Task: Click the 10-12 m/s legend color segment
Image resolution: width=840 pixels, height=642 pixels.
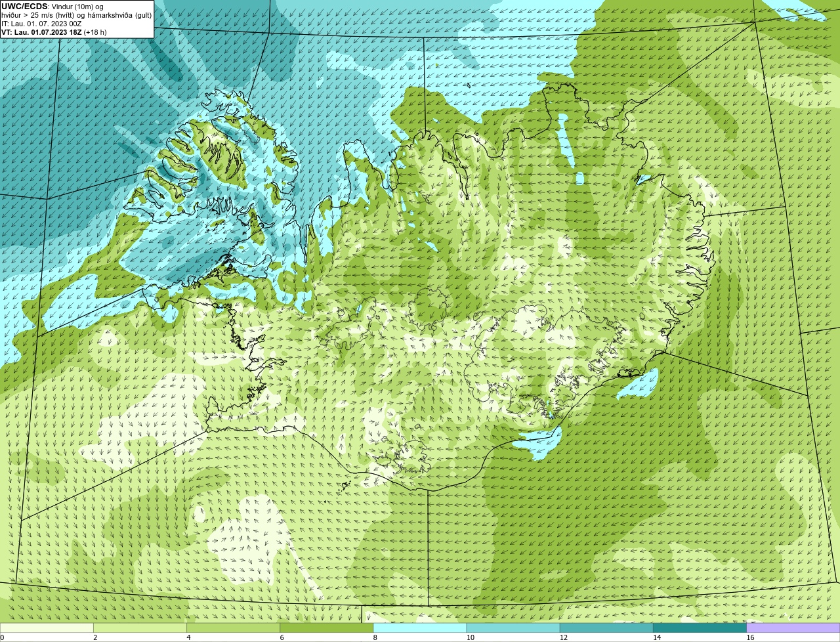Action: (x=513, y=628)
